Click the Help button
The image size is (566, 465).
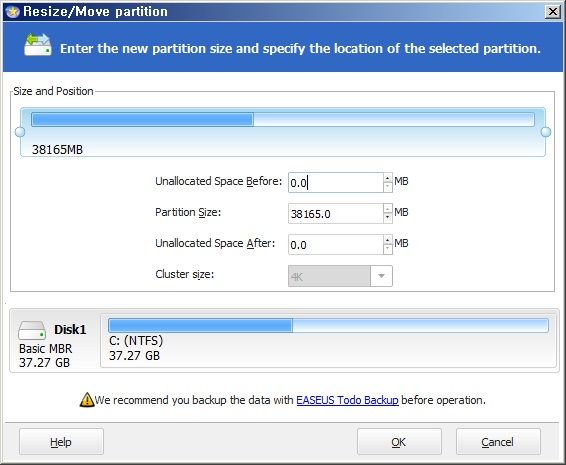[61, 442]
